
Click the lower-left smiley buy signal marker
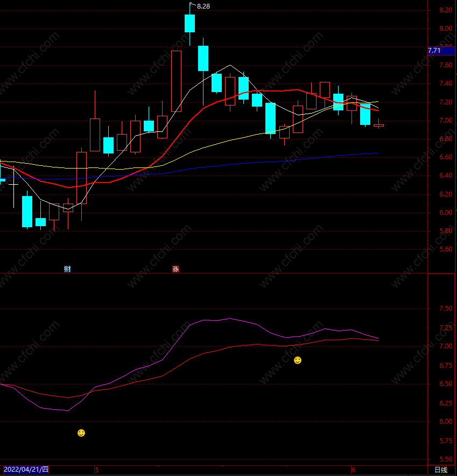coord(81,433)
